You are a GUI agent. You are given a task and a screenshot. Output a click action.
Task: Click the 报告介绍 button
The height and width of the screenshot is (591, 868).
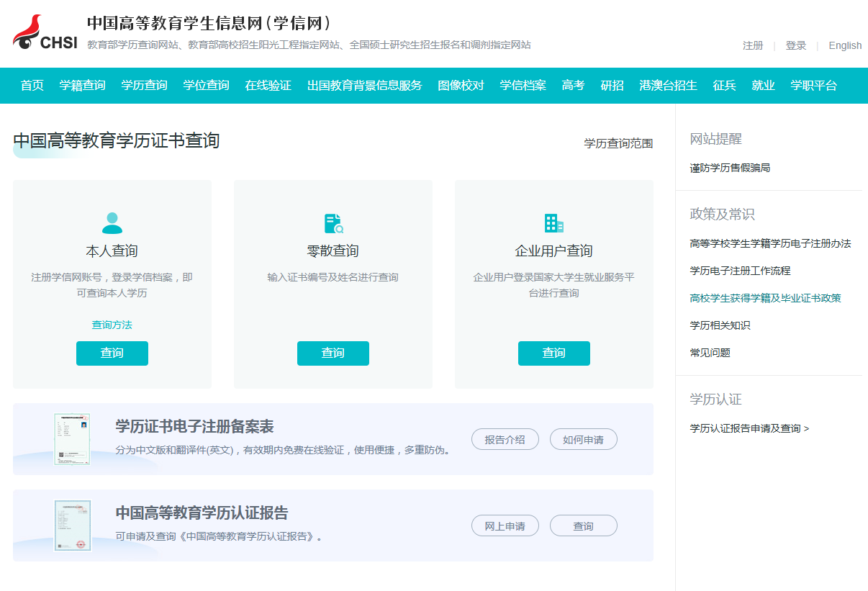point(505,439)
